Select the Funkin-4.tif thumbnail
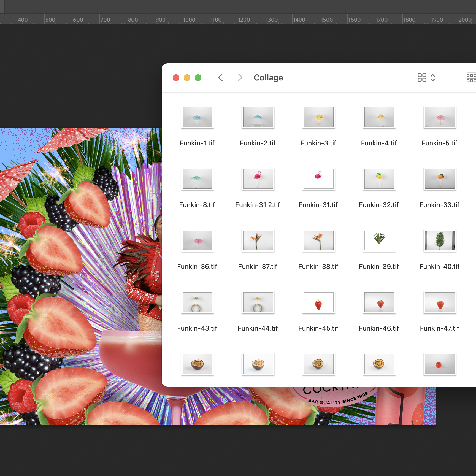The width and height of the screenshot is (476, 476). pos(379,117)
